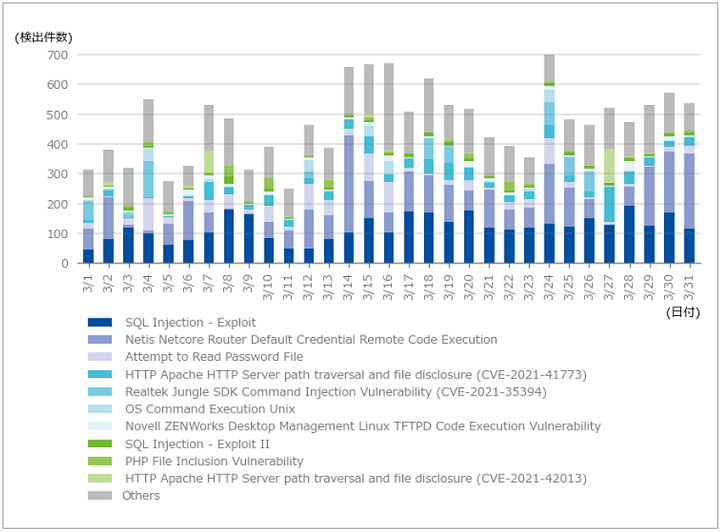
Task: Click the 3/14 bar's Netis Netcore segment
Action: tap(349, 184)
